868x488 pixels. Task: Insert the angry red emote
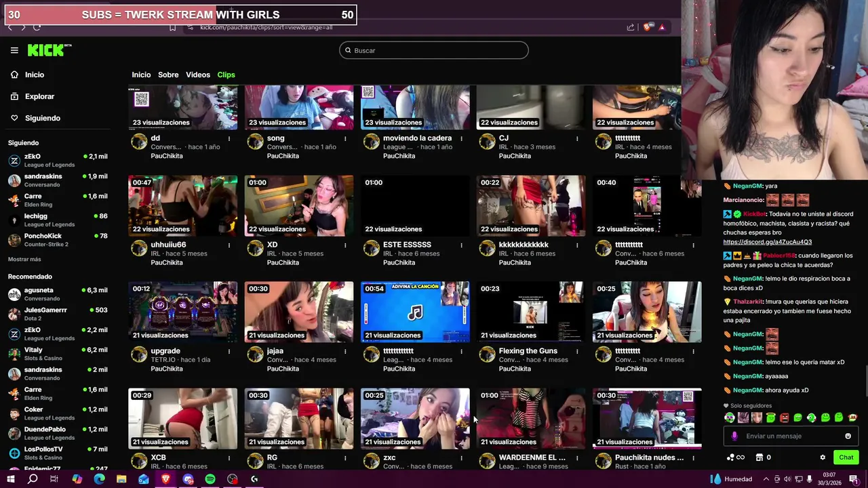(x=784, y=418)
